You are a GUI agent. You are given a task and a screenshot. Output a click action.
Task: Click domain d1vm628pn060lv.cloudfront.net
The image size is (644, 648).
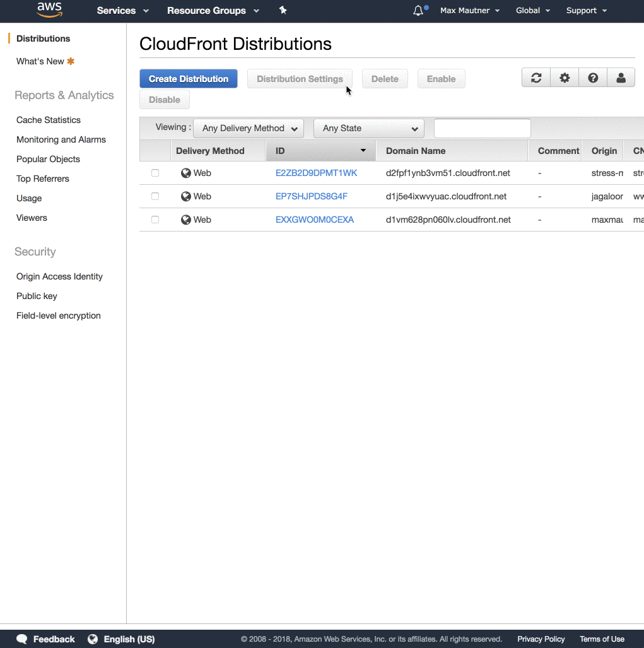click(x=448, y=220)
